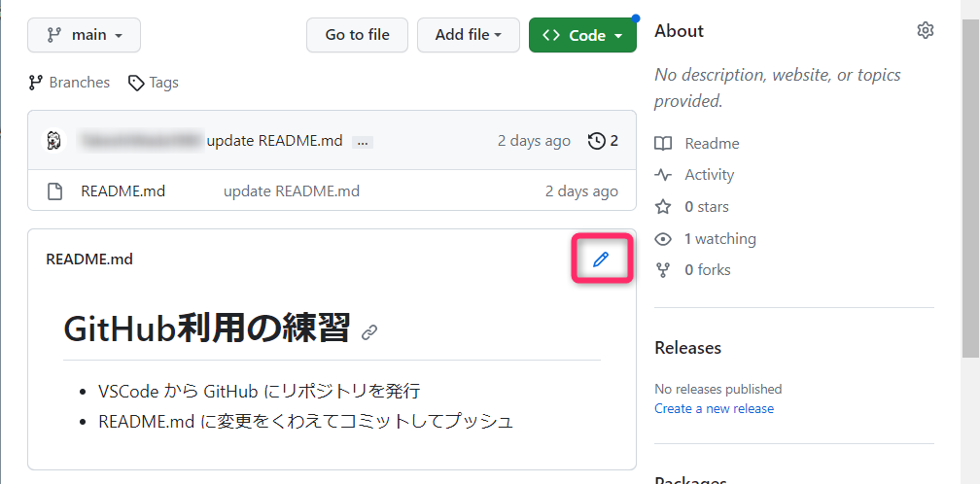View the Branches list
The width and height of the screenshot is (980, 484).
coord(69,83)
